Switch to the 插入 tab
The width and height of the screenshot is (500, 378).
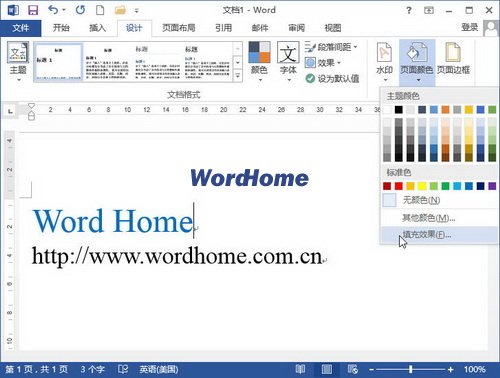click(97, 28)
